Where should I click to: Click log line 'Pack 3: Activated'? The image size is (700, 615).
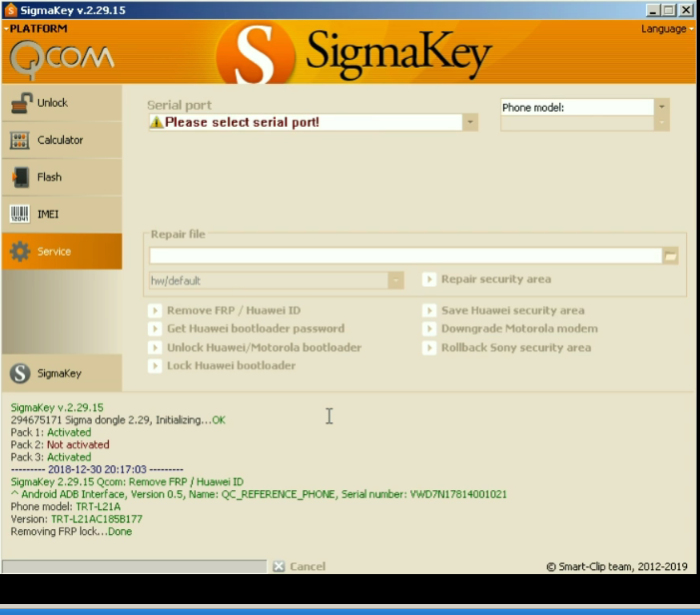51,457
